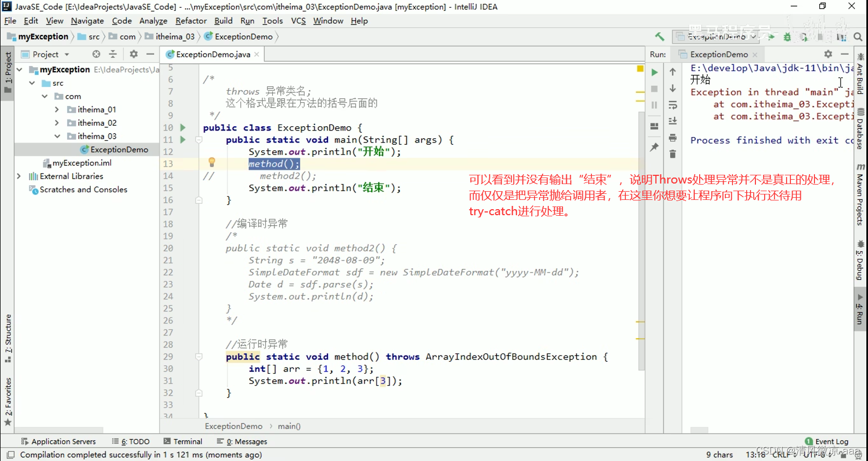Expand the itheima_02 package

(x=57, y=123)
